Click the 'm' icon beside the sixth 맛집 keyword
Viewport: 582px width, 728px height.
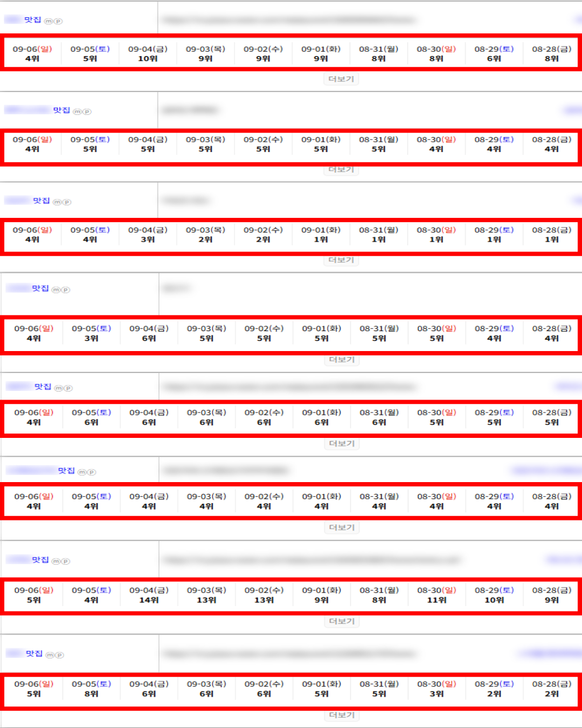tap(82, 472)
